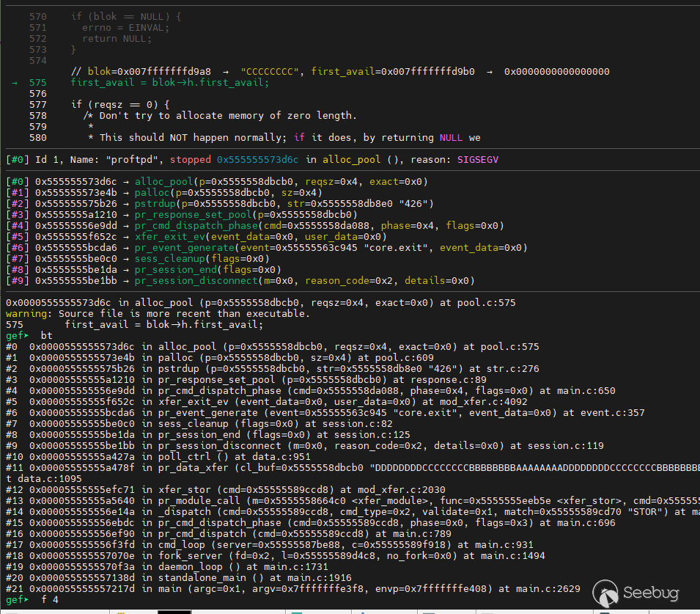The image size is (700, 614).
Task: Click the green arrow marking line 575
Action: [x=15, y=83]
